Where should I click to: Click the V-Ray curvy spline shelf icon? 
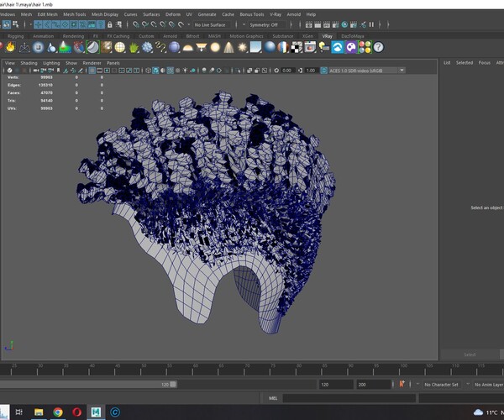160,47
